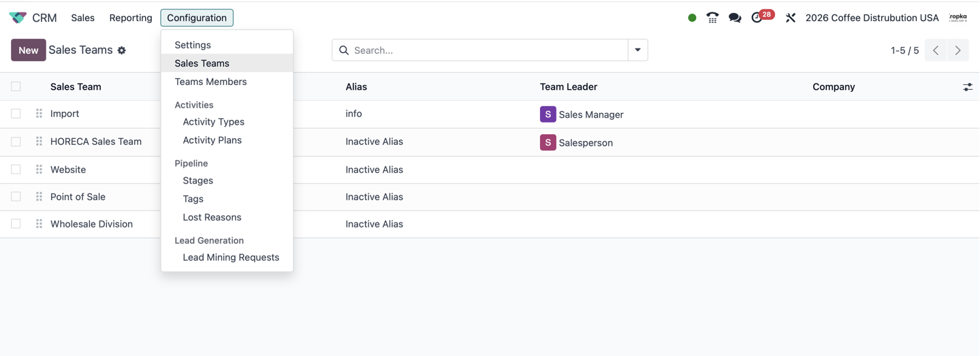Screen dimensions: 980x356
Task: Open activities clock icon with badge 28
Action: pyautogui.click(x=761, y=16)
